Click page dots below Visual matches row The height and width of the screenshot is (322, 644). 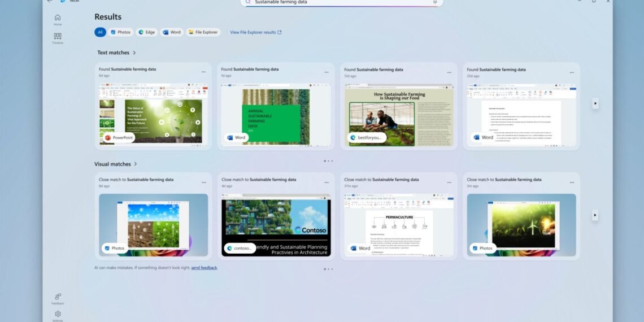tap(328, 269)
